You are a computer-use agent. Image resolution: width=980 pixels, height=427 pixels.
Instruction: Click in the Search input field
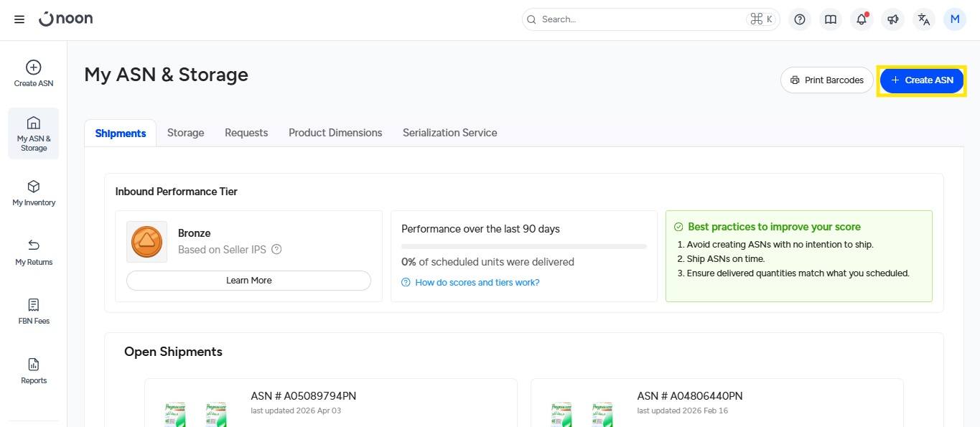639,19
